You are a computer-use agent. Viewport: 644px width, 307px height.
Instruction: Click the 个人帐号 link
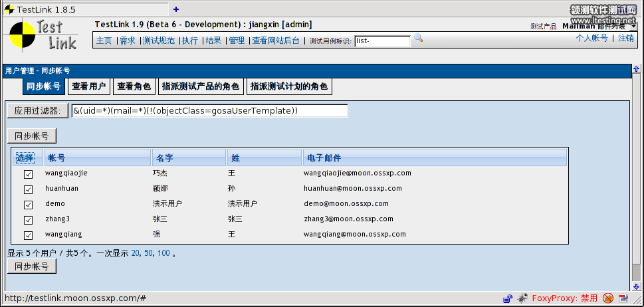[592, 38]
